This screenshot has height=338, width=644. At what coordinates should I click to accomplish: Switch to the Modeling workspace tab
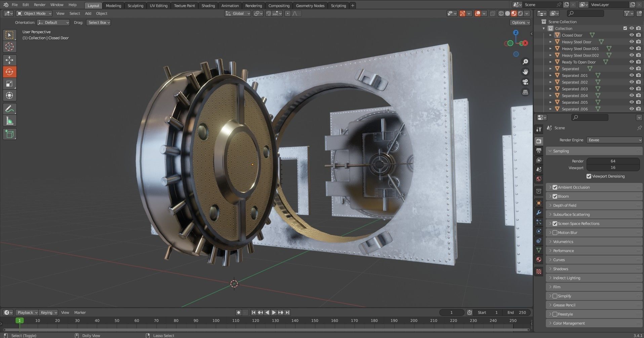(x=113, y=6)
